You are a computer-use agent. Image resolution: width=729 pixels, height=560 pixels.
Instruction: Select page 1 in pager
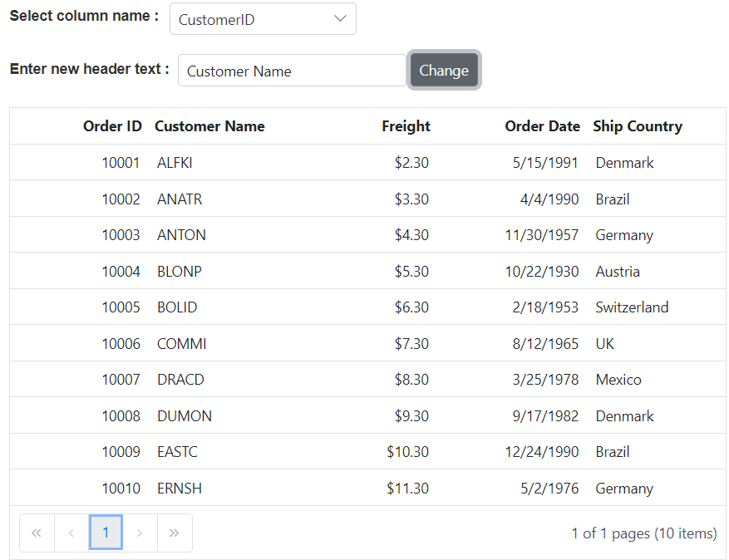click(106, 533)
